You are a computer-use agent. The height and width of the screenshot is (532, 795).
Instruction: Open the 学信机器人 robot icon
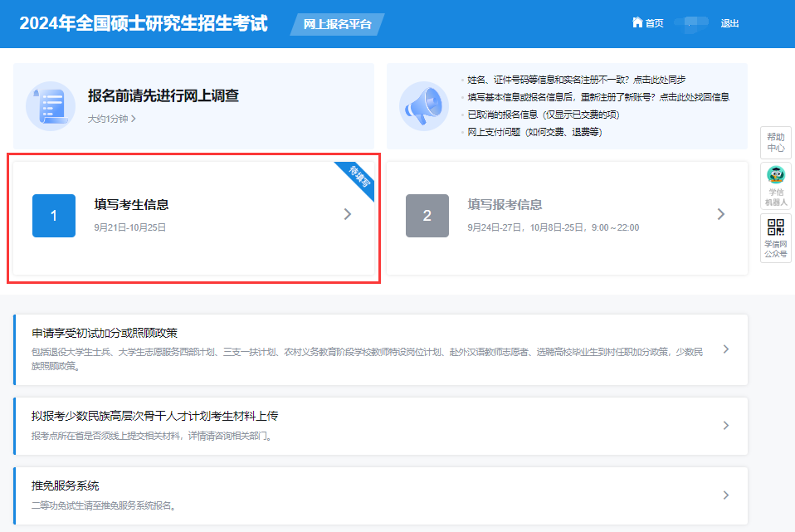(776, 175)
